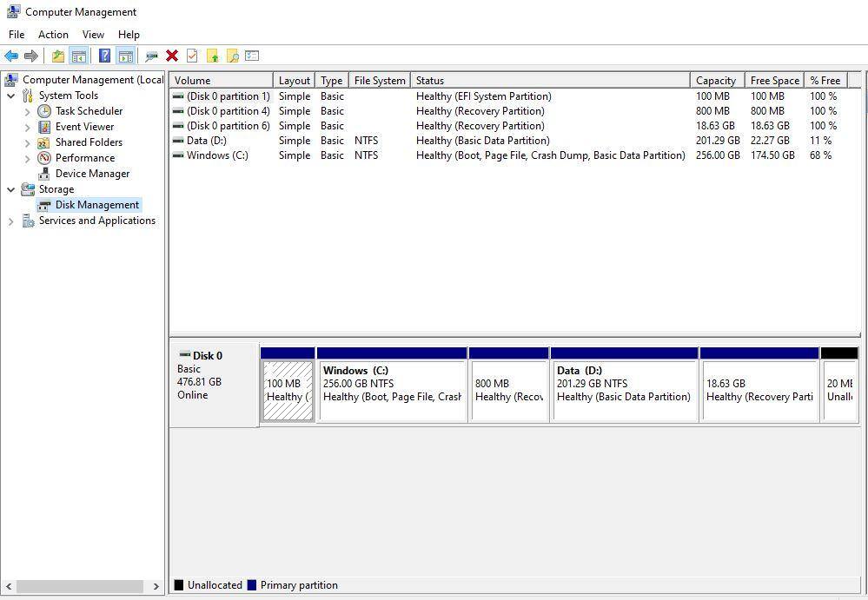Select Event Viewer in the tree
Image resolution: width=868 pixels, height=600 pixels.
coord(84,127)
